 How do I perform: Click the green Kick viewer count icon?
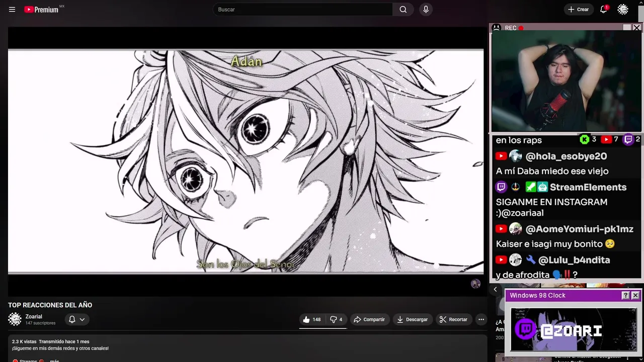[584, 140]
